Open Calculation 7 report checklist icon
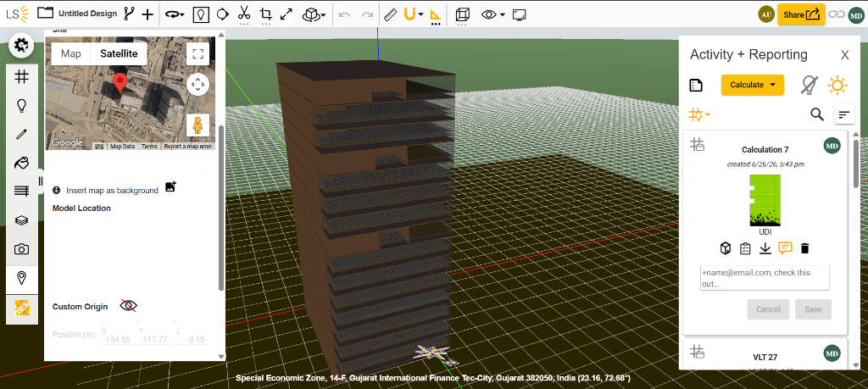Viewport: 868px width, 389px height. (745, 248)
